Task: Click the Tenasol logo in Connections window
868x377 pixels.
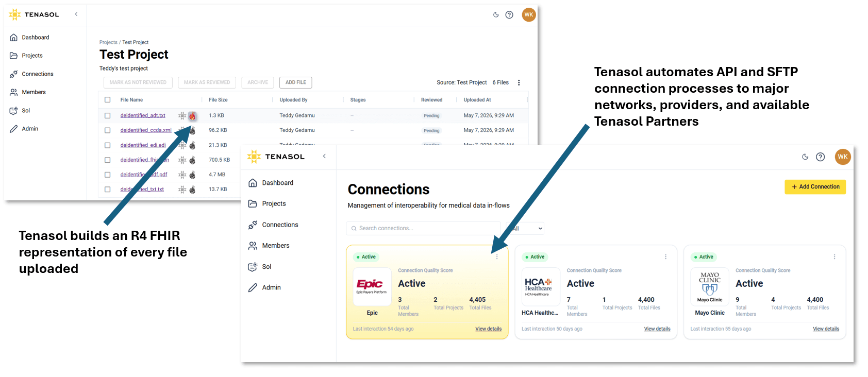Action: 276,157
